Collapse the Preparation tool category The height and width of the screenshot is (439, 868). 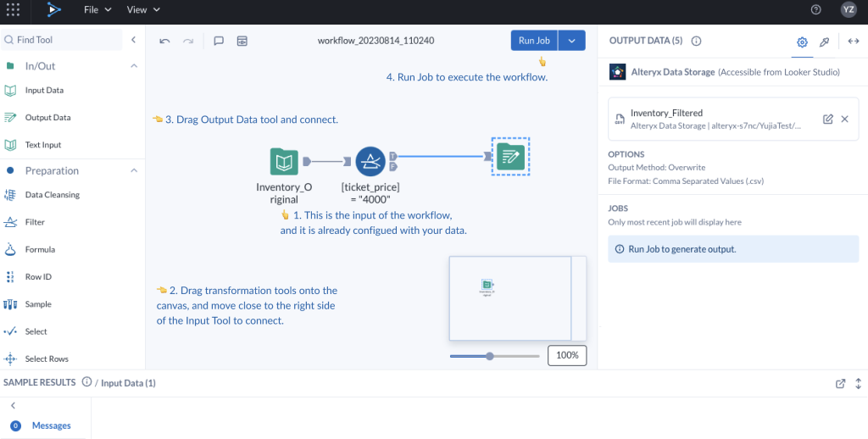tap(133, 171)
